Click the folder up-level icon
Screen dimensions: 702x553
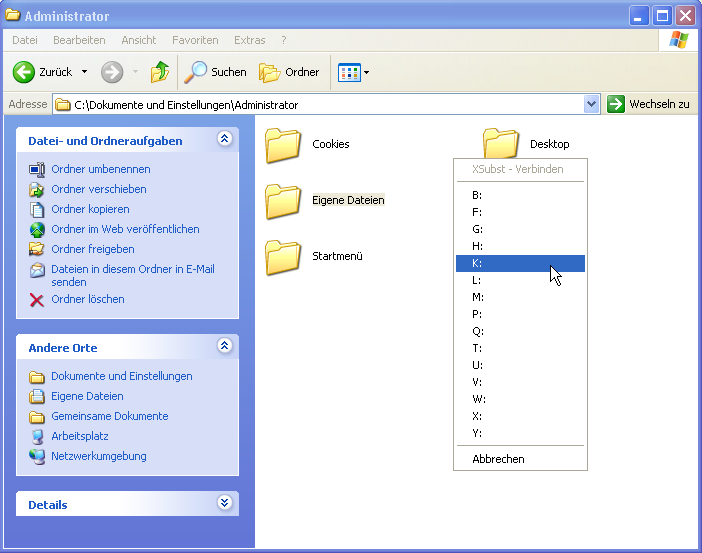point(159,72)
